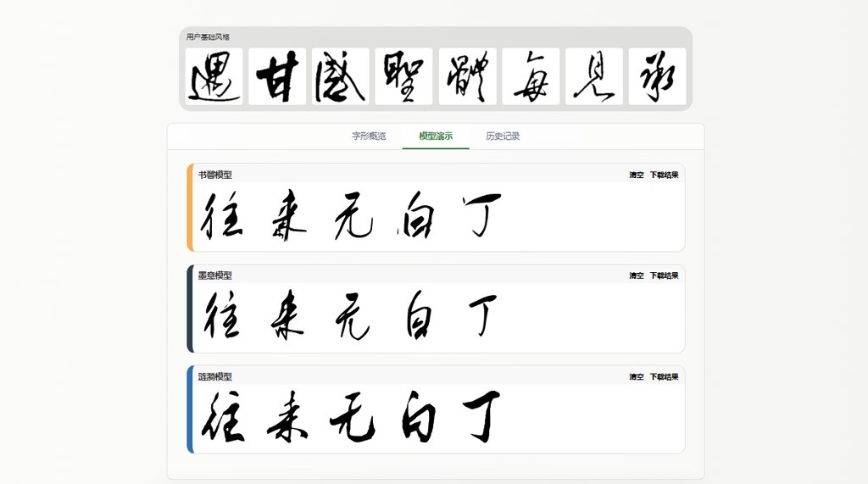Download results of the orange-bar model panel
The height and width of the screenshot is (484, 868).
pos(664,175)
